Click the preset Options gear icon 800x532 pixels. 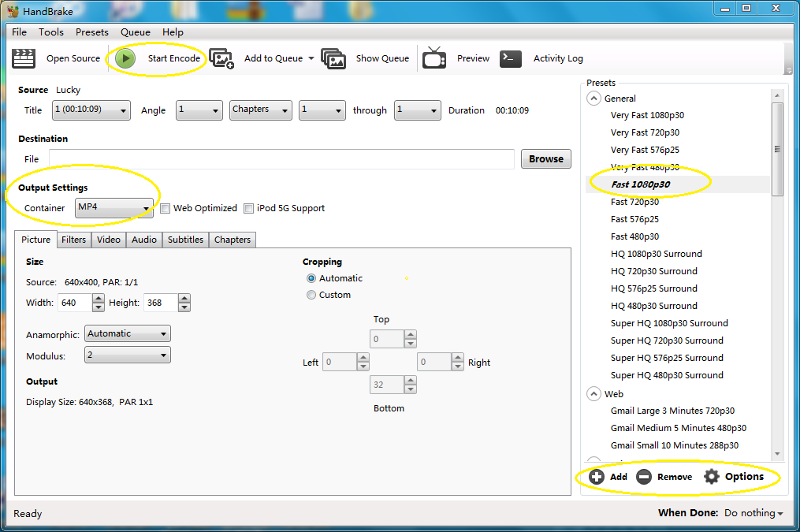(711, 476)
